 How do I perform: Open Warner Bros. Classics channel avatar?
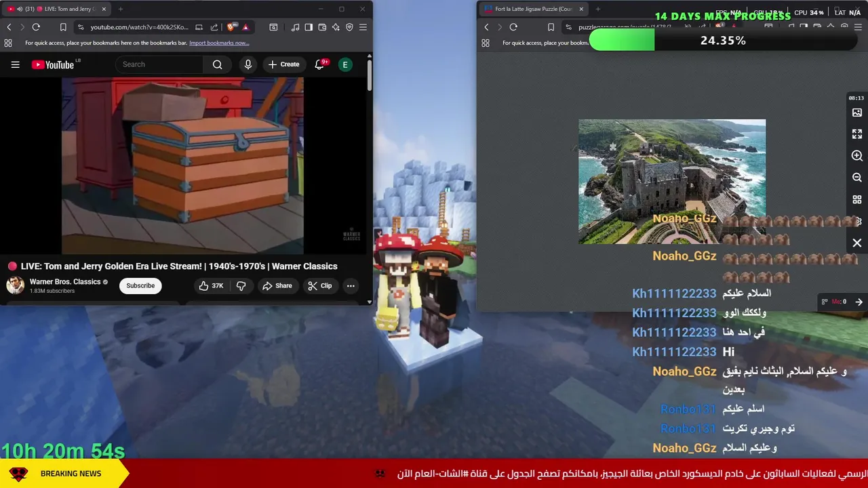point(16,285)
